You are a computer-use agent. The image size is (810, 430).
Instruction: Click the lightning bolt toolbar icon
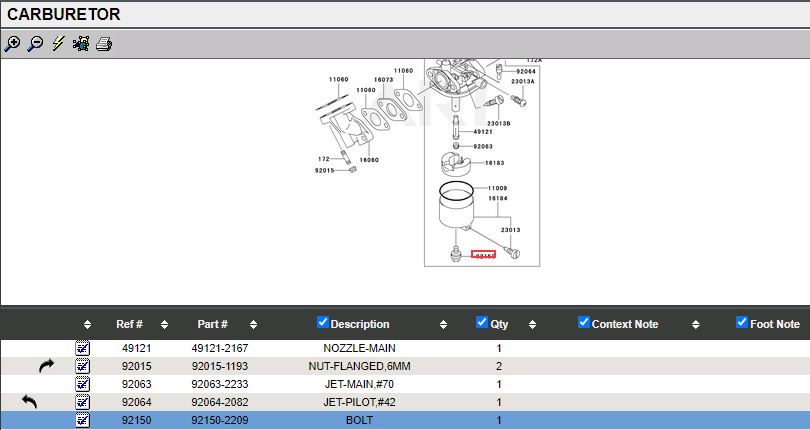58,44
